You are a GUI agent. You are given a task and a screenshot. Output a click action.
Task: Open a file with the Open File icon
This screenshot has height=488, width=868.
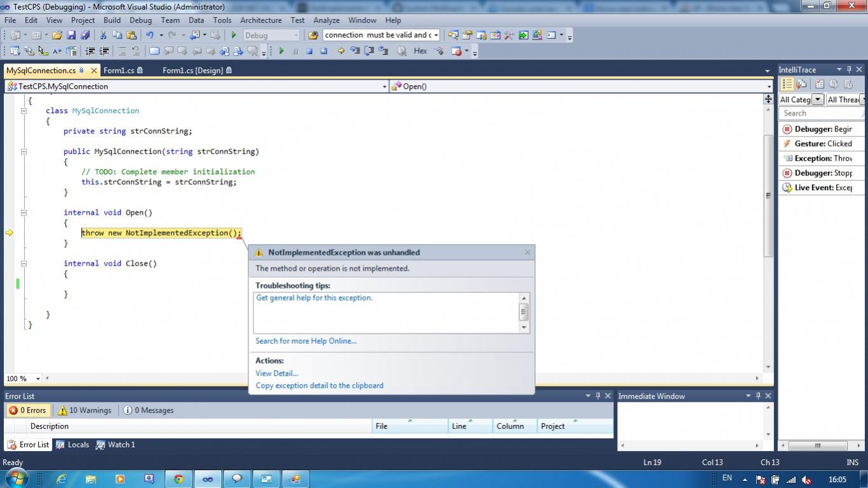(x=57, y=35)
